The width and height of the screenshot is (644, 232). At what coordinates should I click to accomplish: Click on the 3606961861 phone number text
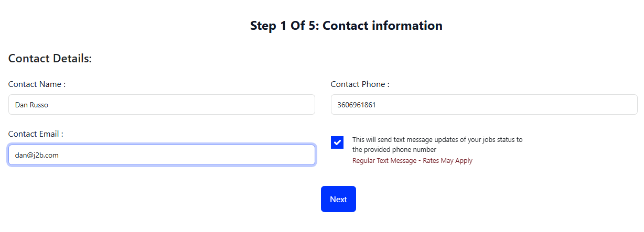[357, 105]
